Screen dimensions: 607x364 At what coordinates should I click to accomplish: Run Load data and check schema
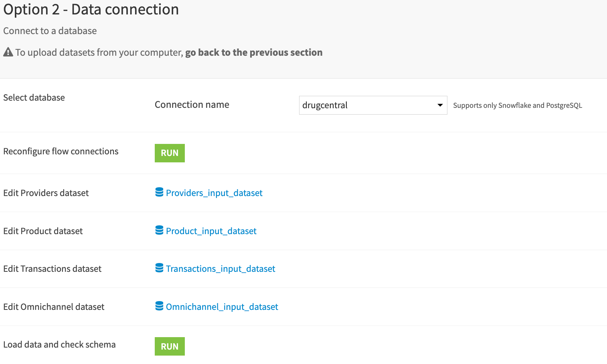pyautogui.click(x=170, y=346)
